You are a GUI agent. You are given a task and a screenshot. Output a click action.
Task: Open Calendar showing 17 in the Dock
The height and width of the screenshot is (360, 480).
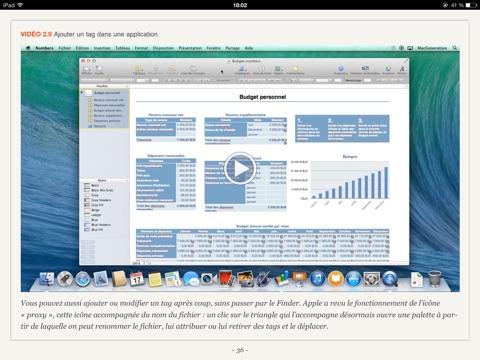pos(137,279)
